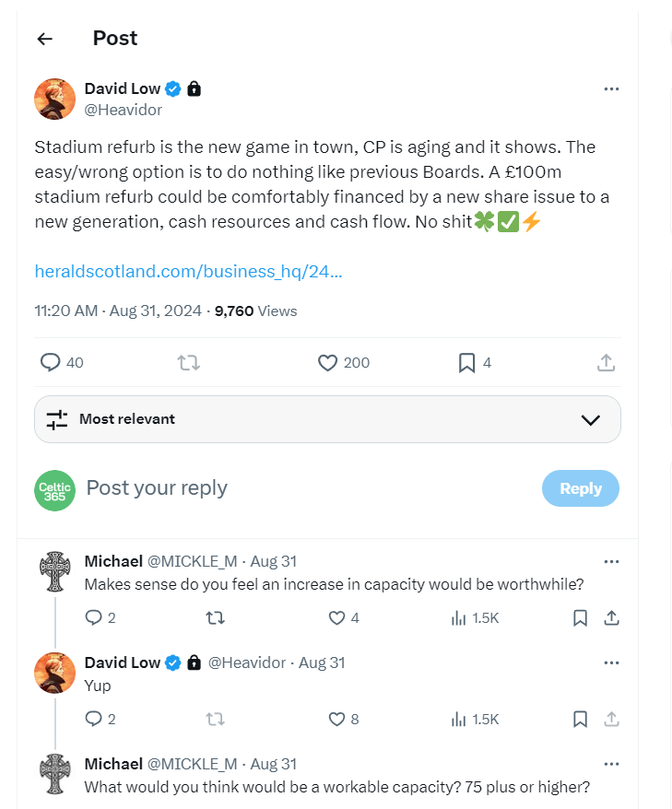The width and height of the screenshot is (672, 809).
Task: Open the @MICKLE_M profile handle link
Action: [193, 561]
